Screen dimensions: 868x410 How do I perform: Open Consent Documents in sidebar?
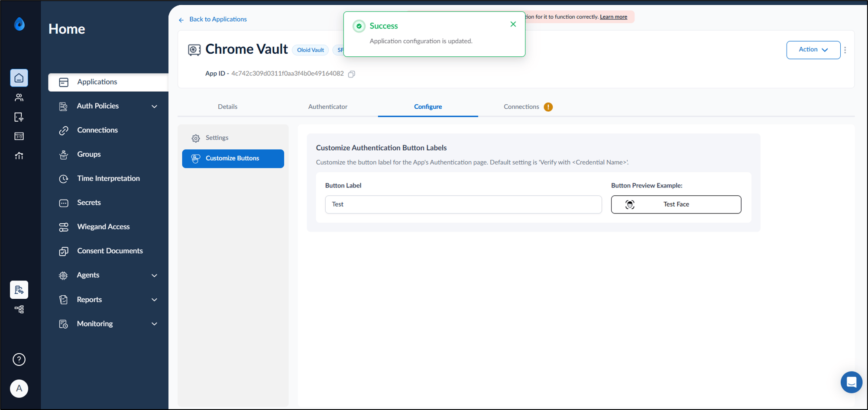[x=108, y=251]
